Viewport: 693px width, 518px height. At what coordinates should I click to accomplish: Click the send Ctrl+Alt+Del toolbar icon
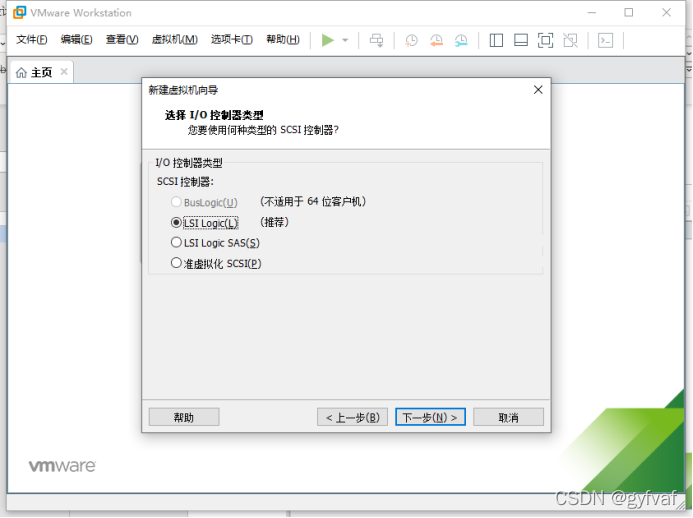point(377,40)
